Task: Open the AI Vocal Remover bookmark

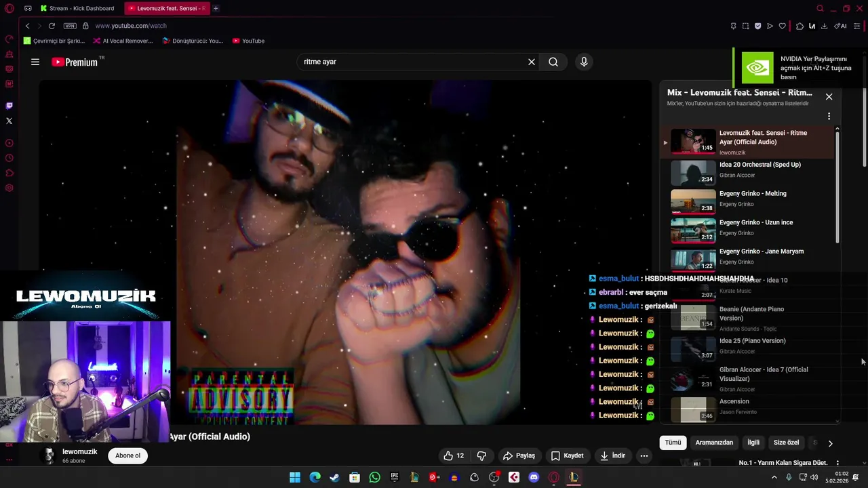Action: coord(123,41)
